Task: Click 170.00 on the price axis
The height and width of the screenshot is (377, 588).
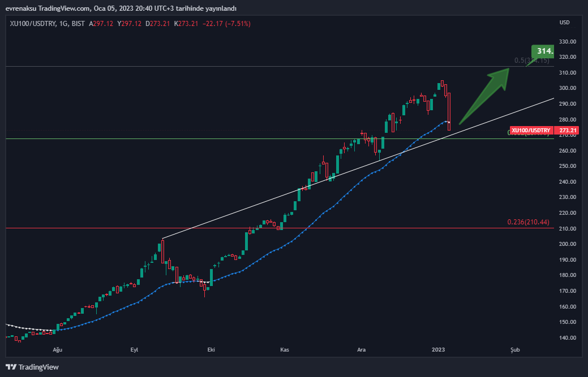Action: coord(568,291)
